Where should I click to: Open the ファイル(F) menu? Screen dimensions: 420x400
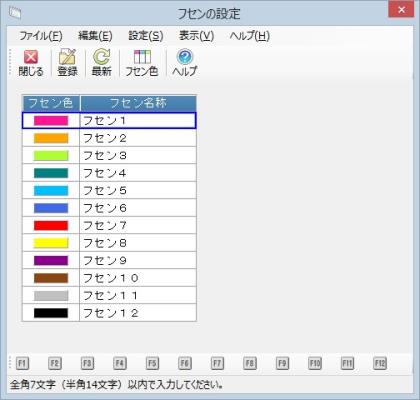click(41, 36)
